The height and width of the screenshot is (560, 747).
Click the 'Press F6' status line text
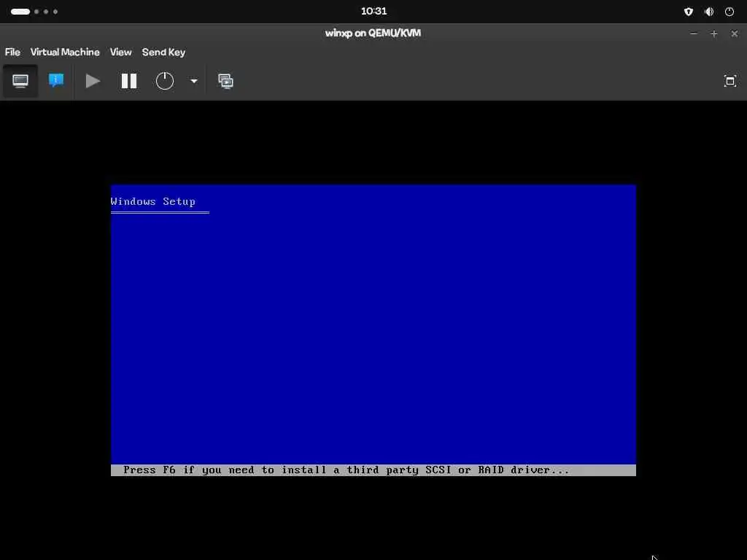point(347,470)
